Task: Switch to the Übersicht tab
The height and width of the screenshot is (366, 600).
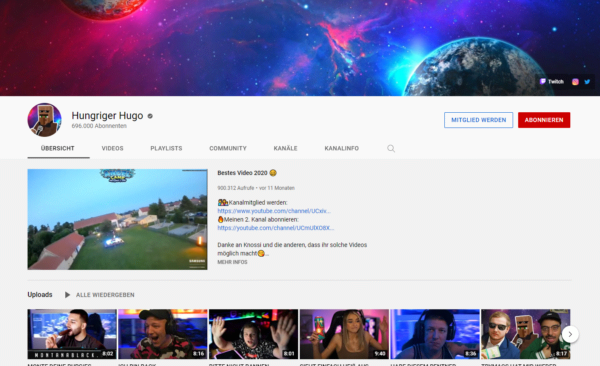Action: click(58, 148)
